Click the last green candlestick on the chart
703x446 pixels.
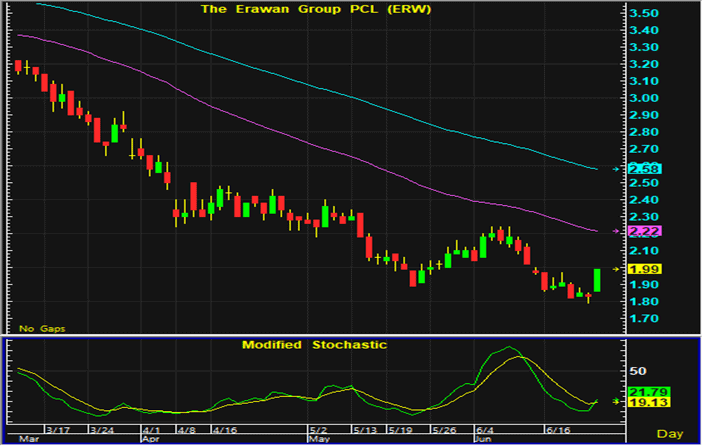597,280
